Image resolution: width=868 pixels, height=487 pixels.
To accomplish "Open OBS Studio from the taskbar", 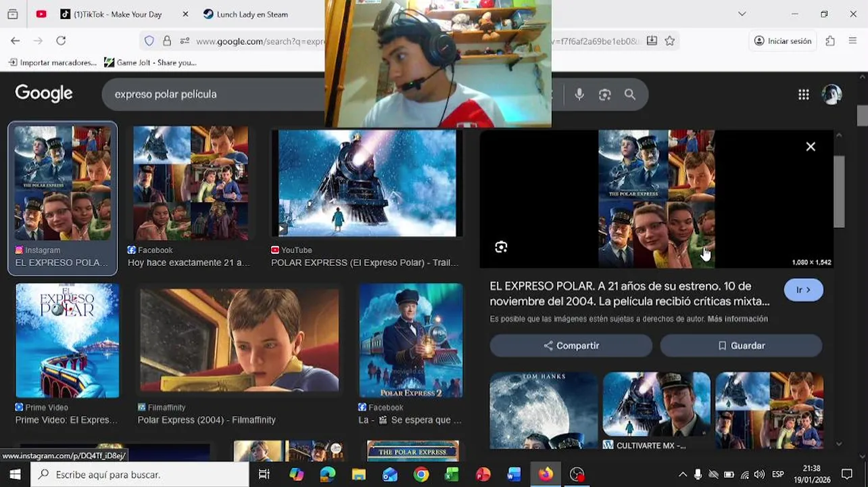I will click(x=577, y=474).
